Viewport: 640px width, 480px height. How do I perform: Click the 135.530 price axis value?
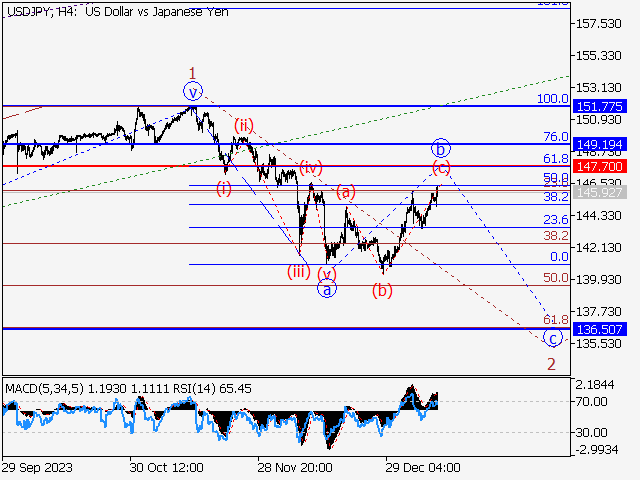click(x=598, y=344)
